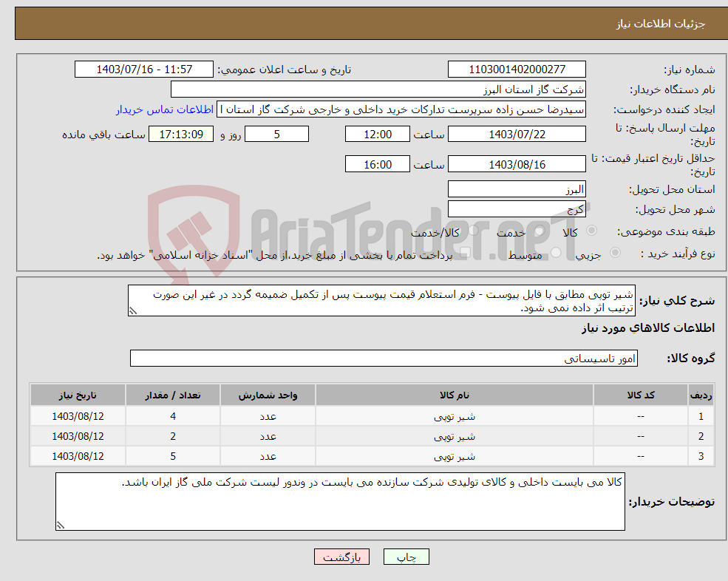The image size is (728, 581).
Task: Click the description textbox resize handle
Action: tap(133, 311)
